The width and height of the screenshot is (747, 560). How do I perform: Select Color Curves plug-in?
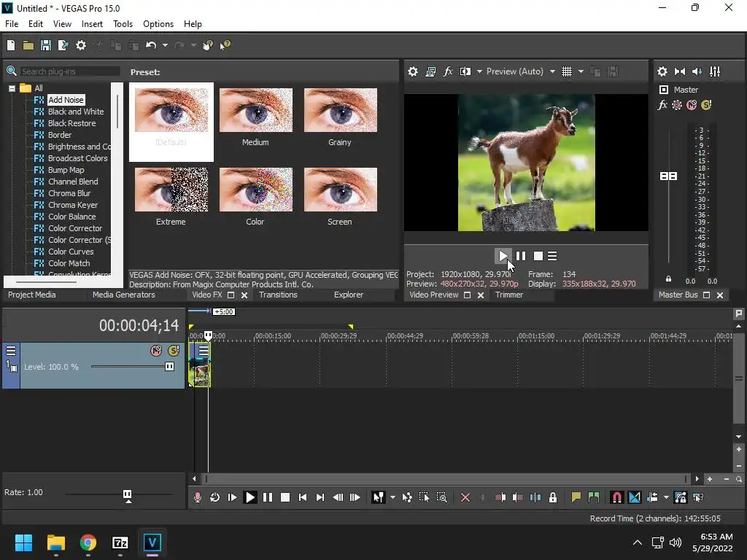click(x=71, y=252)
